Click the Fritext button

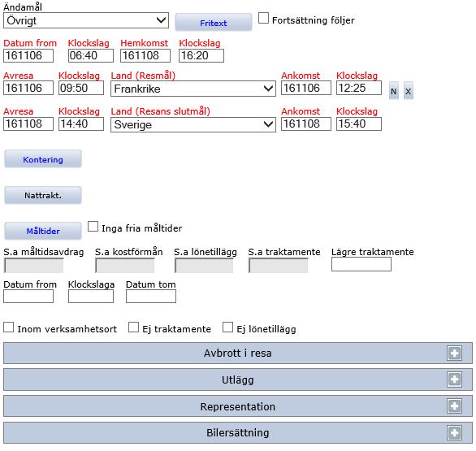coord(214,23)
